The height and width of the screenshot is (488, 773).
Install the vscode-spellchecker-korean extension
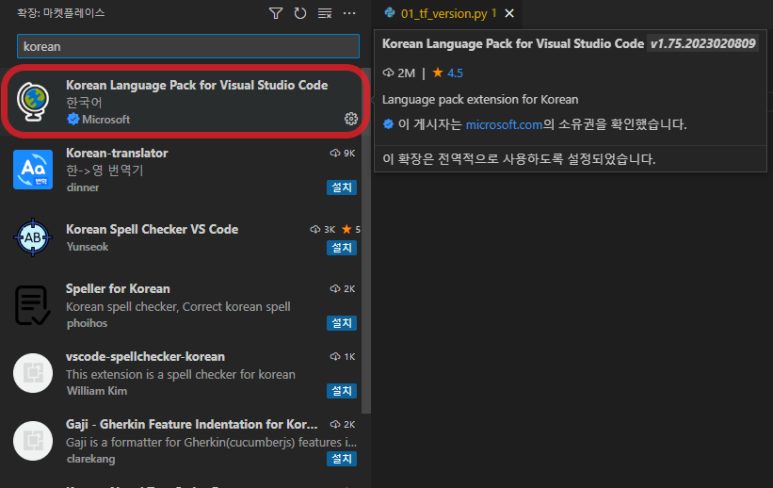(x=342, y=391)
